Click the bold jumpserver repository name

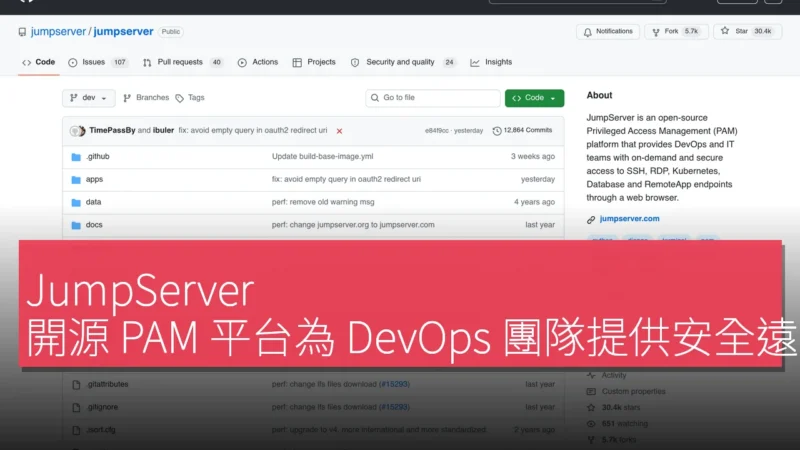(123, 32)
